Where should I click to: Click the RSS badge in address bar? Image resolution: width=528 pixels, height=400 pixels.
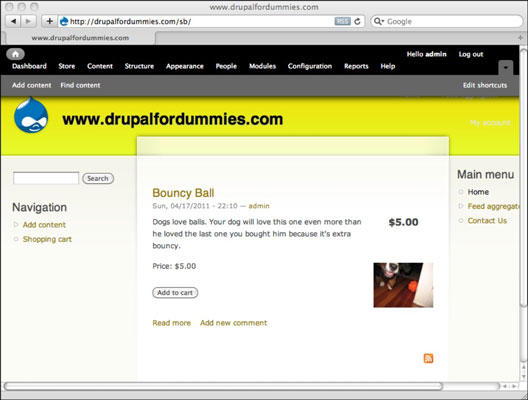coord(342,21)
